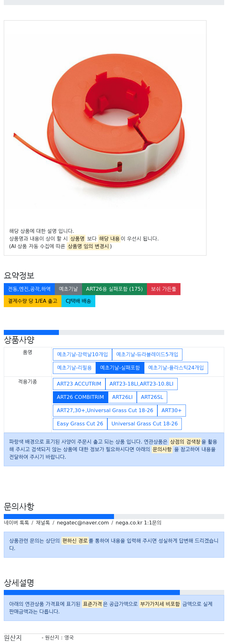Select ART23 ACCUTRIM model
This screenshot has height=644, width=228.
[x=79, y=384]
